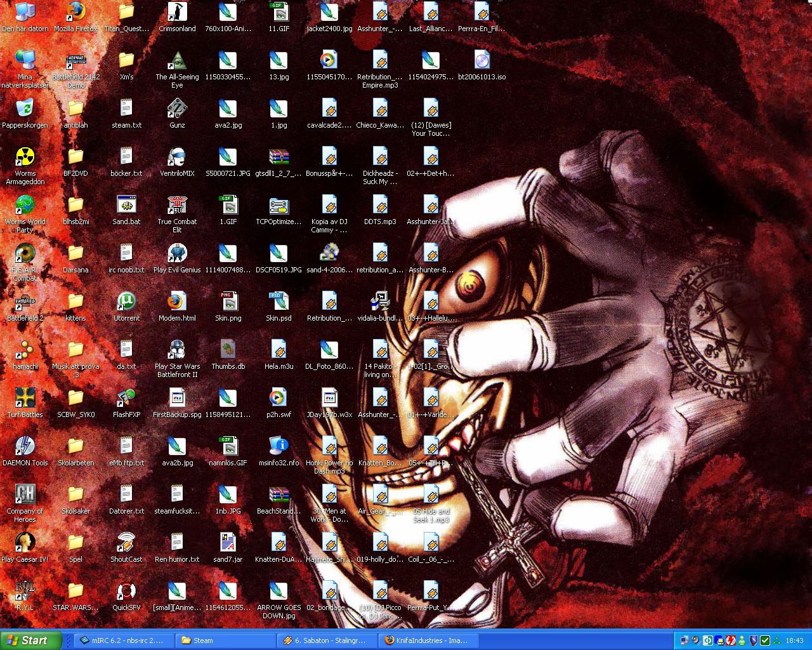Switch to Sabaton Stalingrad player taskbar item
Image resolution: width=812 pixels, height=650 pixels.
[x=327, y=640]
